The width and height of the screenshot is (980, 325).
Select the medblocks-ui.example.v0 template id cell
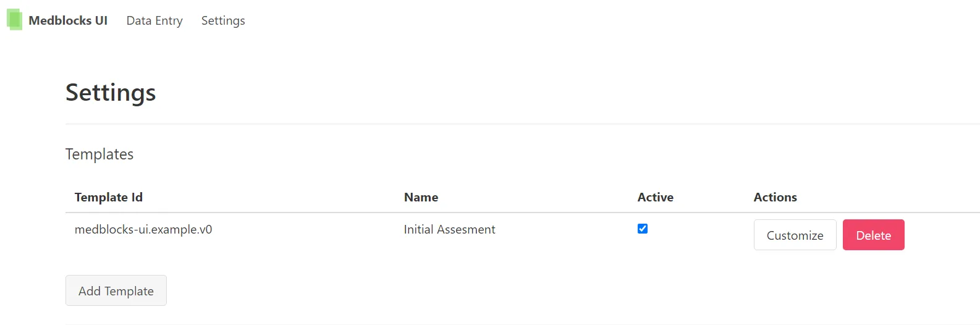coord(143,229)
